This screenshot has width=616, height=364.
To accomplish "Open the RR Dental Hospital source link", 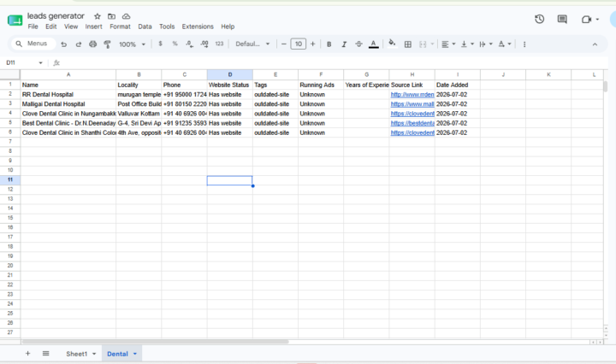I will pos(412,95).
